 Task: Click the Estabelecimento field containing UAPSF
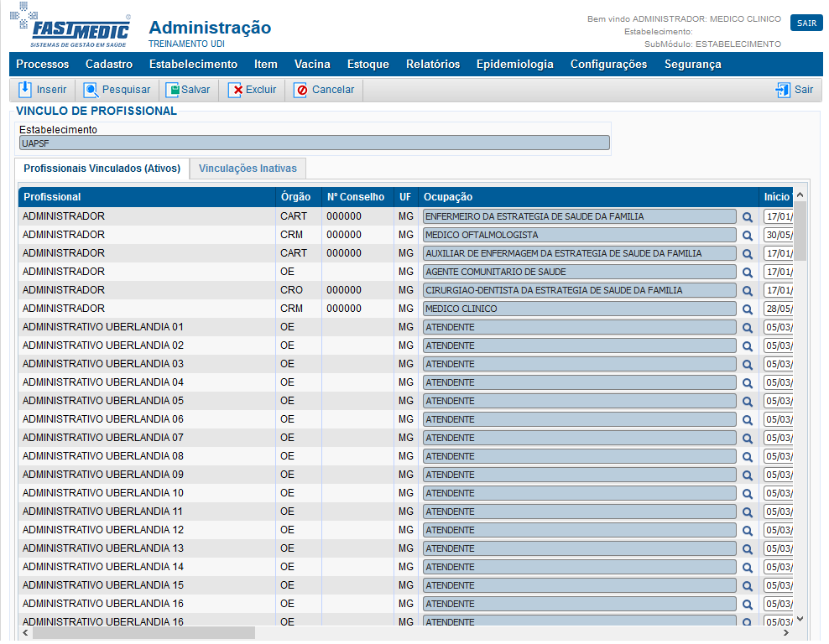point(314,143)
